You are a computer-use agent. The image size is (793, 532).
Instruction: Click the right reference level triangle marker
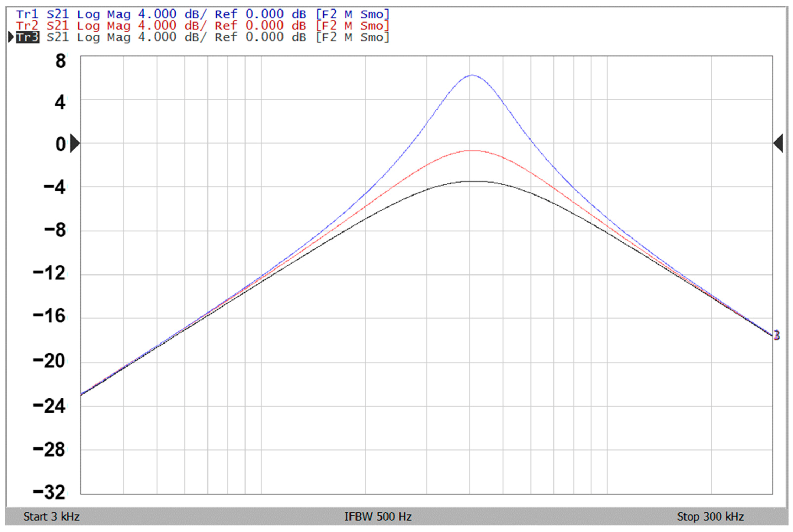point(778,143)
